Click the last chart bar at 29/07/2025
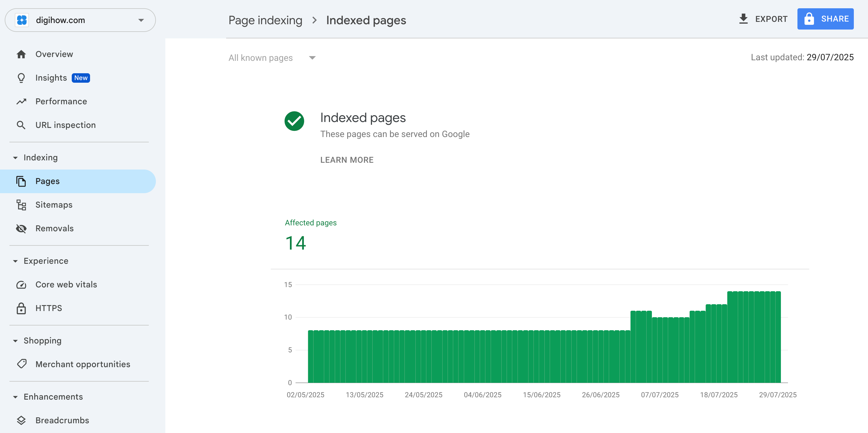The width and height of the screenshot is (868, 433). click(778, 337)
